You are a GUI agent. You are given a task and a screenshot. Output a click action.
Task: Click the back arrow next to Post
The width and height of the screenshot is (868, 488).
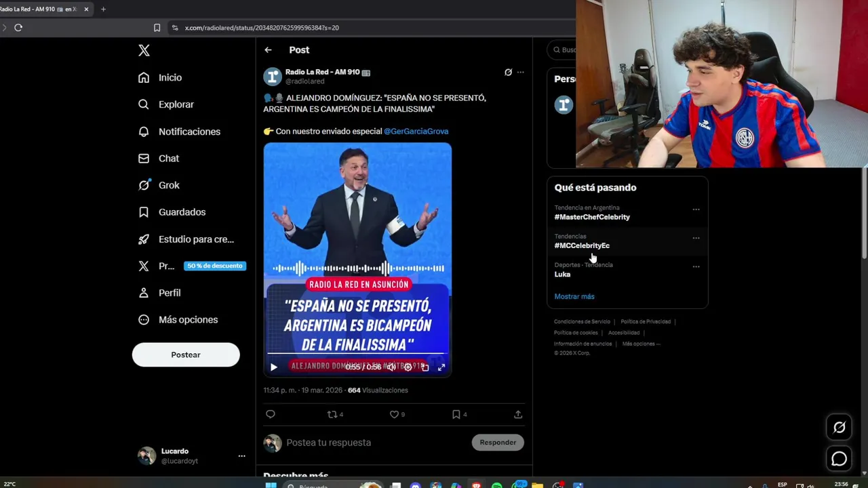268,50
